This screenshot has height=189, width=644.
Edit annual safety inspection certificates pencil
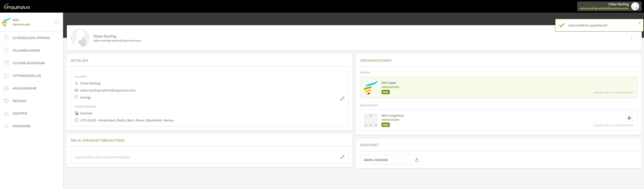pyautogui.click(x=342, y=157)
